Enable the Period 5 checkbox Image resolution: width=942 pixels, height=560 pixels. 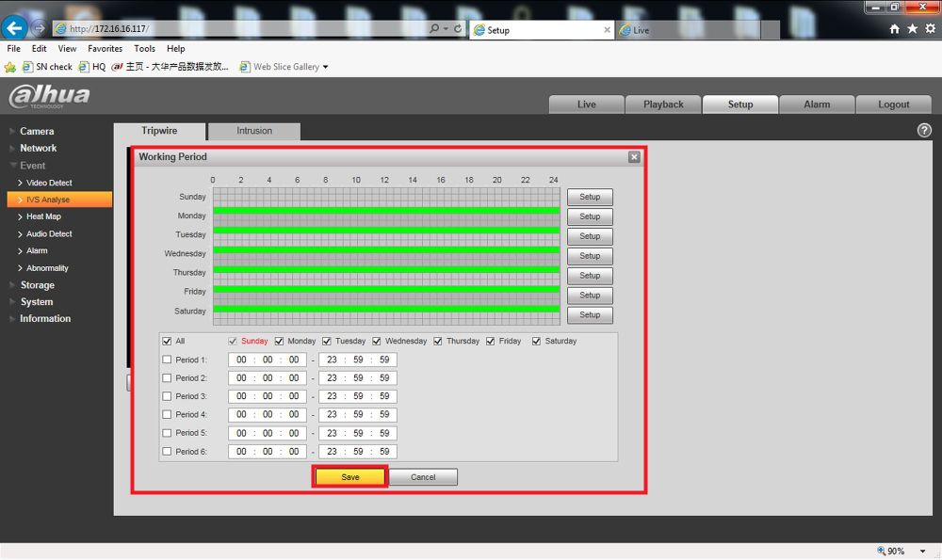pyautogui.click(x=167, y=433)
